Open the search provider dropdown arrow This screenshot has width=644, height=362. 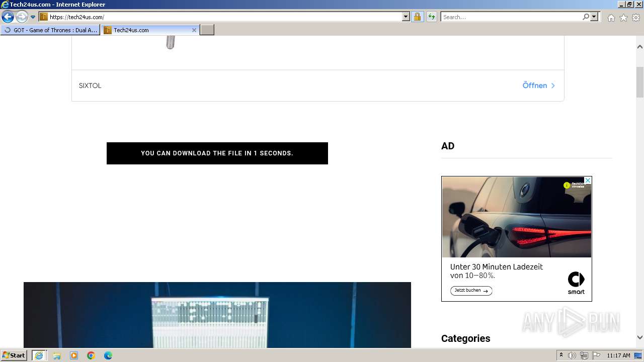coord(594,17)
